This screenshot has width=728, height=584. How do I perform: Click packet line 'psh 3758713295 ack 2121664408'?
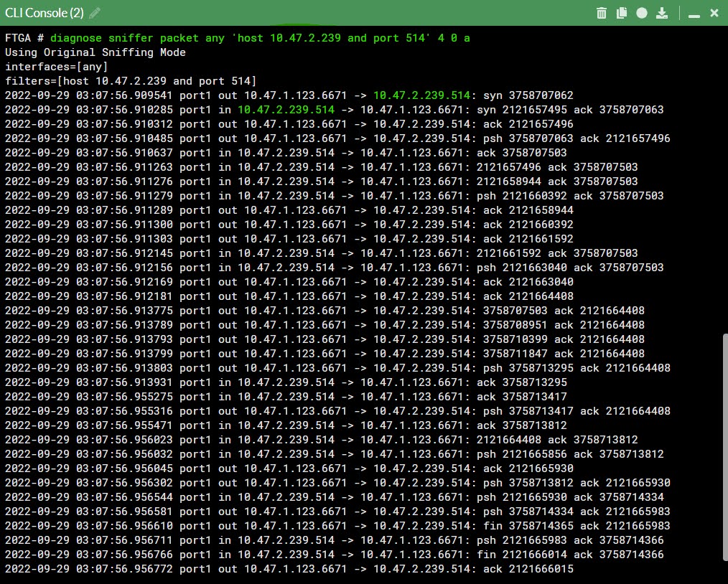(337, 369)
